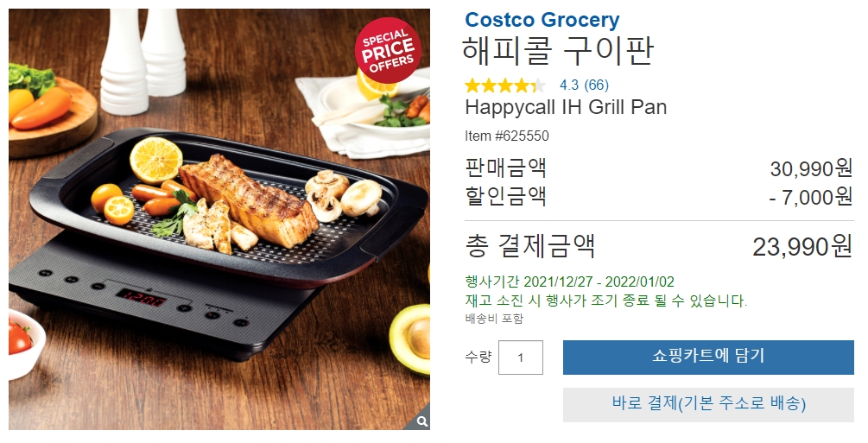Viewport: 868px width, 443px height.
Task: Open the 4.3 rating score link
Action: [569, 85]
